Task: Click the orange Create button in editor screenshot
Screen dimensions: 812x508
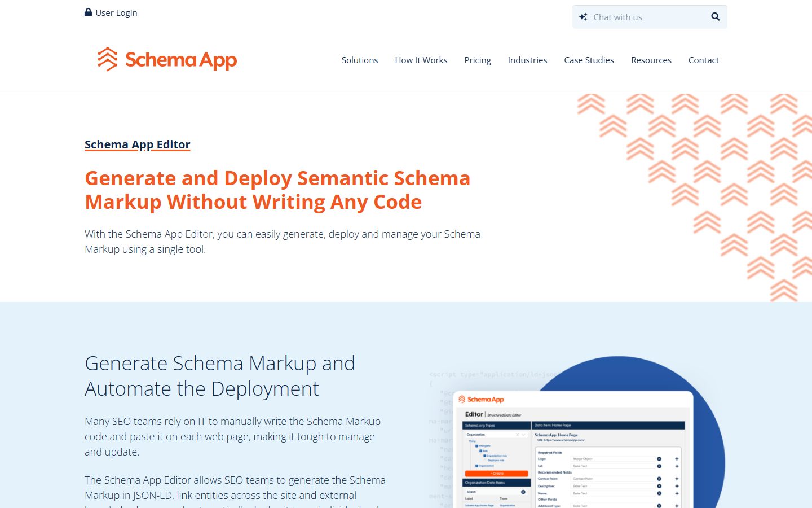Action: point(496,474)
